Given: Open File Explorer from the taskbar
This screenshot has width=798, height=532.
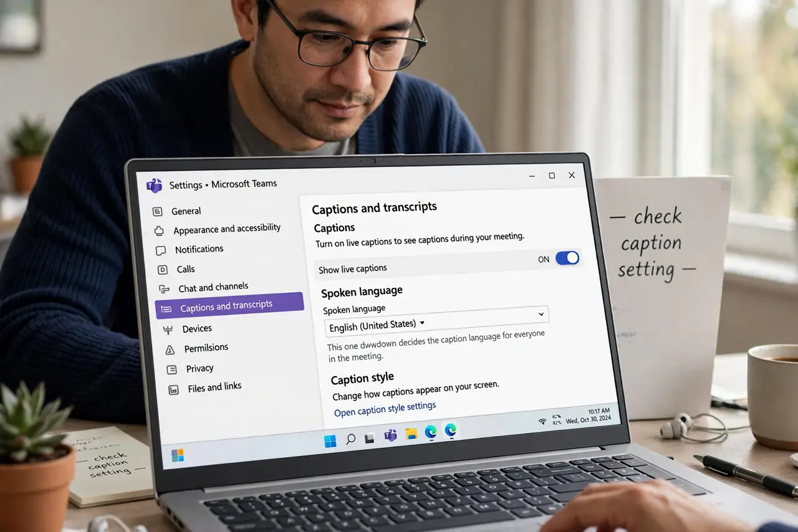Looking at the screenshot, I should (411, 433).
